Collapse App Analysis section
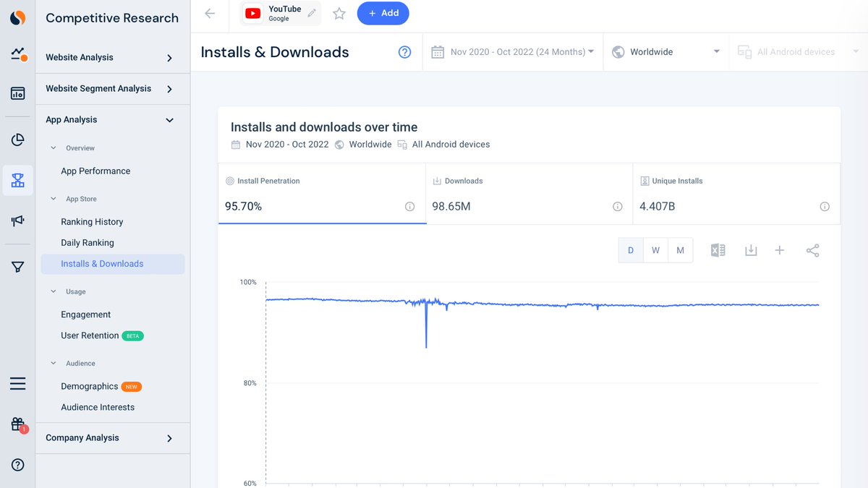Screen dimensions: 868x488 tap(113, 120)
